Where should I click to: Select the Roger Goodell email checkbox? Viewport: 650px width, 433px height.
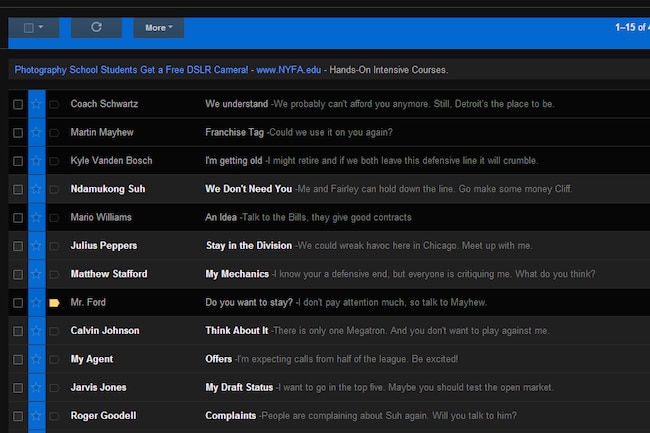click(x=18, y=416)
